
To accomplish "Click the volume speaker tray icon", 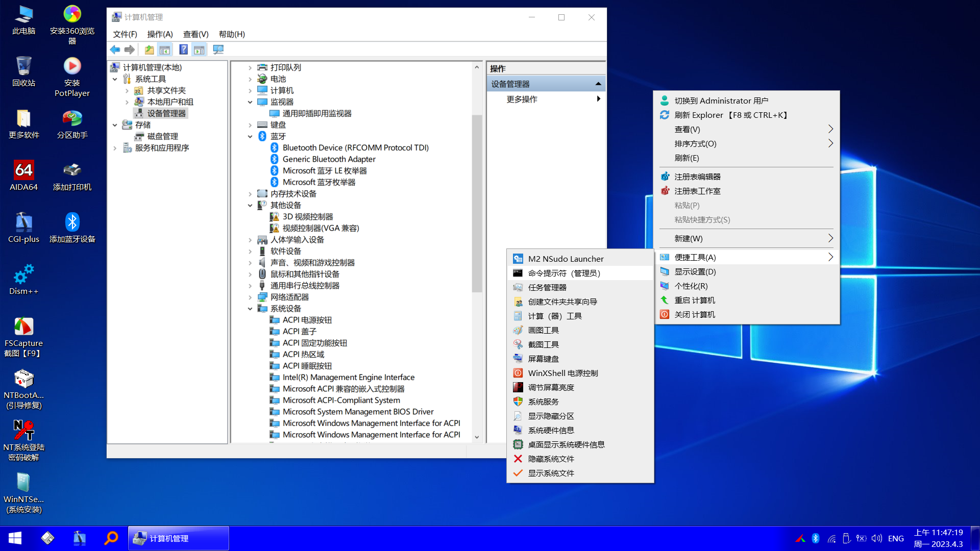I will point(877,538).
